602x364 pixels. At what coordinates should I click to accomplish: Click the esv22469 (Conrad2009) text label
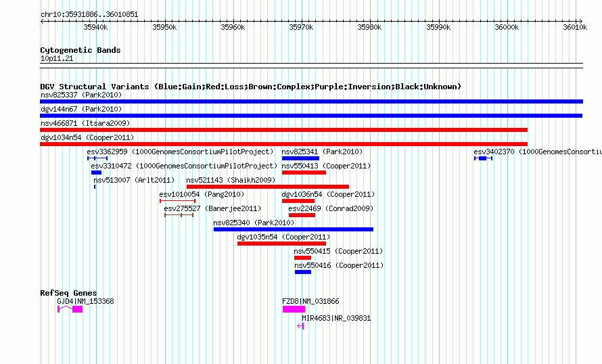(331, 208)
